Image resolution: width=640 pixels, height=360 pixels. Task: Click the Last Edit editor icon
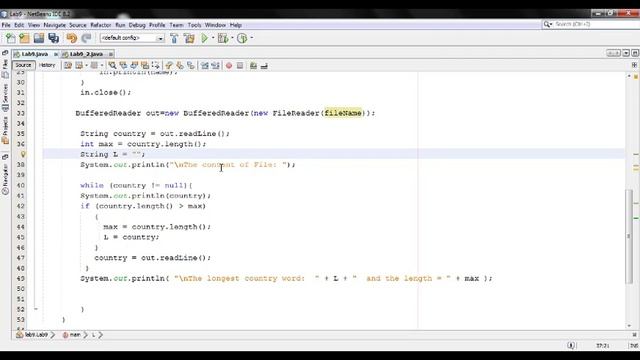68,65
